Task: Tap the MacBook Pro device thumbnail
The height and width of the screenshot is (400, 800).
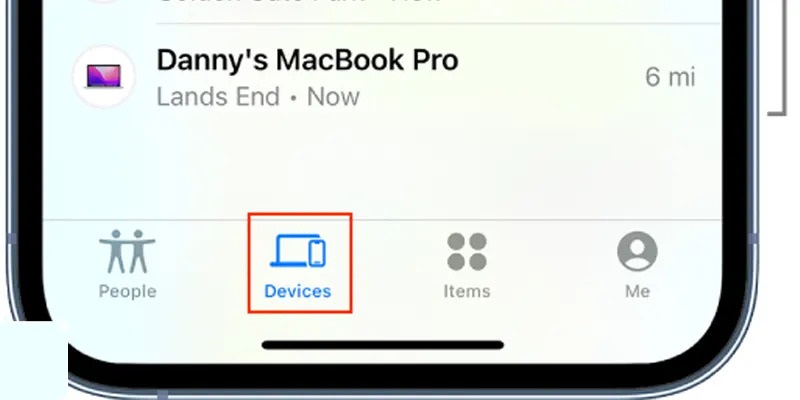Action: pyautogui.click(x=104, y=77)
